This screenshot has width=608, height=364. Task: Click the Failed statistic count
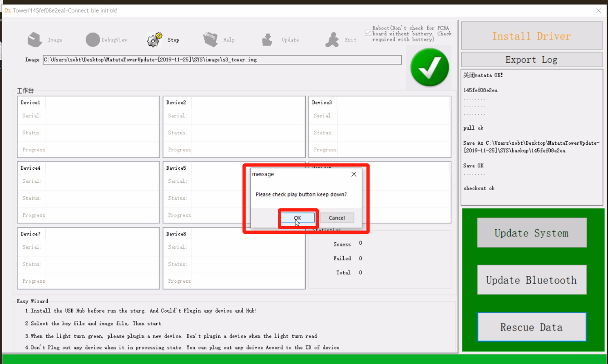pyautogui.click(x=361, y=258)
